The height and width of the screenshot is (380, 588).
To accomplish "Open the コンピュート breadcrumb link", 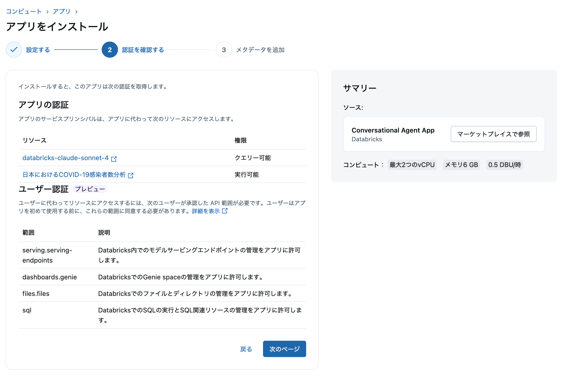I will tap(24, 11).
